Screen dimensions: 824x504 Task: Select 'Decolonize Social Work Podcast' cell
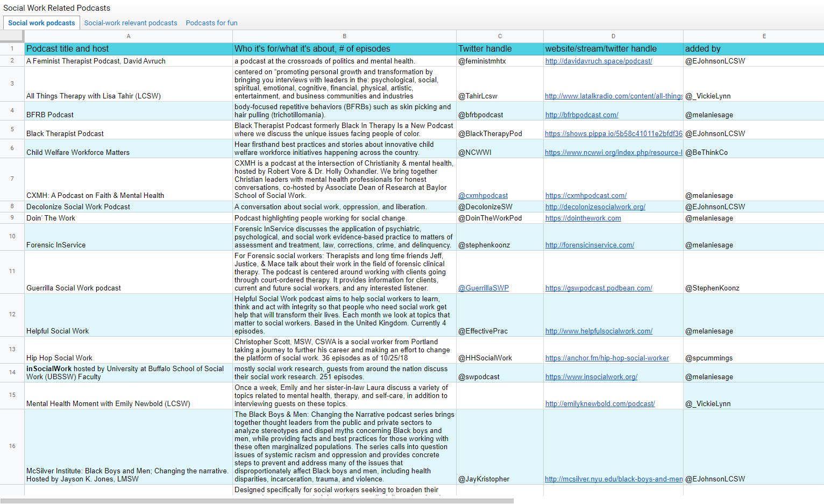pyautogui.click(x=129, y=207)
